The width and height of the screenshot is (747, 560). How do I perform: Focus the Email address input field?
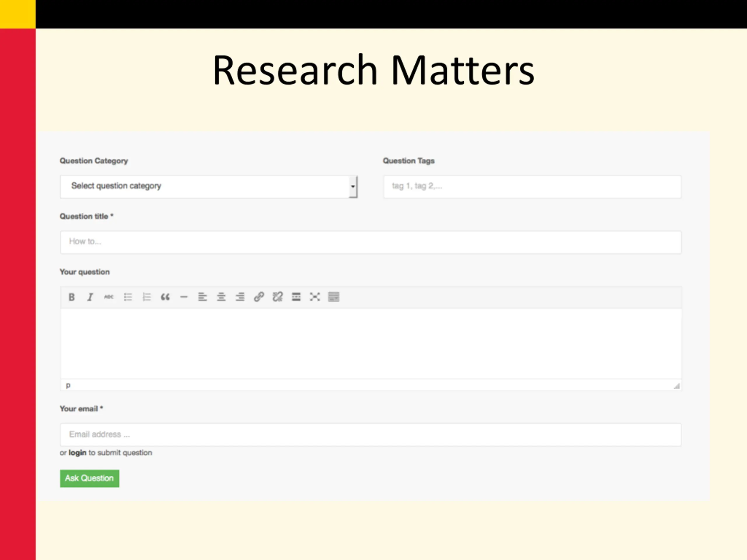click(x=371, y=434)
